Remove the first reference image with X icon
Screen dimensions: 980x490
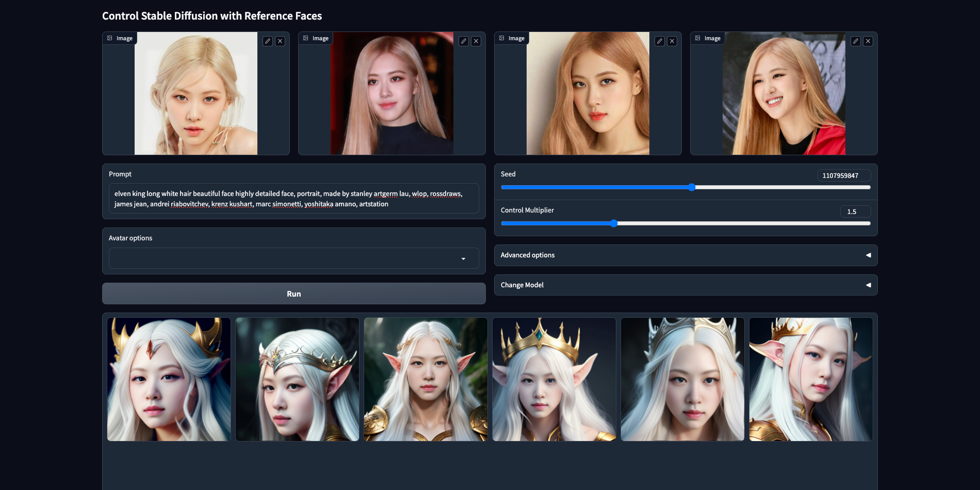tap(280, 41)
